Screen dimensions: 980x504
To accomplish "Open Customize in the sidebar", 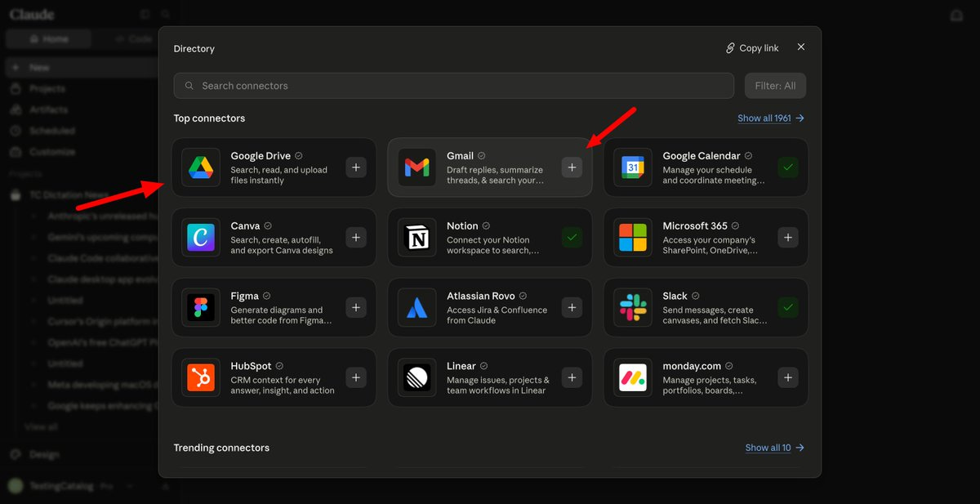I will [x=52, y=152].
